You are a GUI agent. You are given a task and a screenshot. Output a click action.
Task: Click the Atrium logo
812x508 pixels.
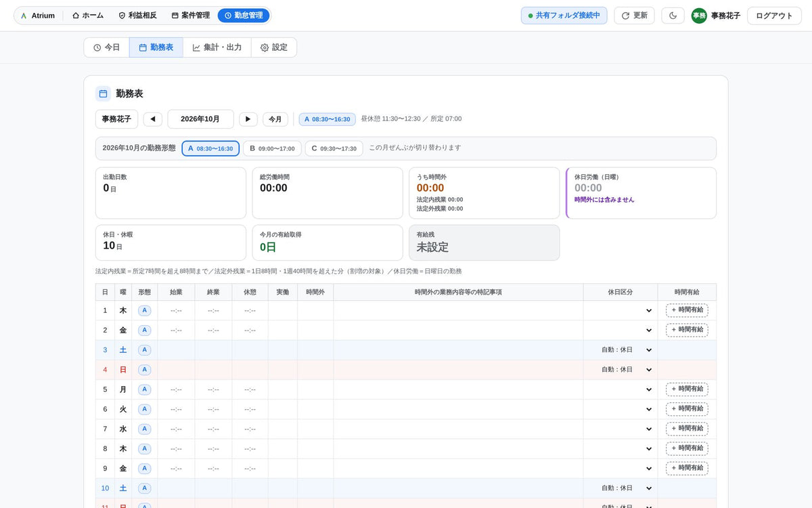coord(38,16)
